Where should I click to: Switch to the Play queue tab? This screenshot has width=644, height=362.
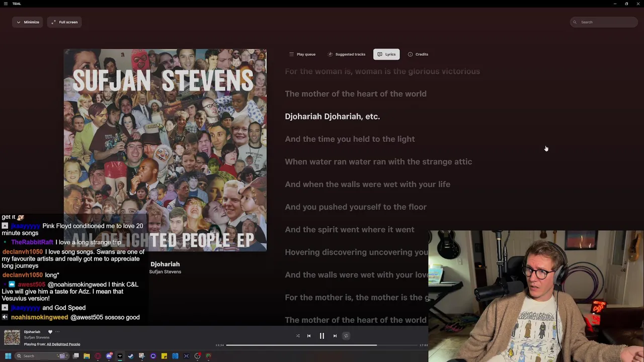pos(302,54)
